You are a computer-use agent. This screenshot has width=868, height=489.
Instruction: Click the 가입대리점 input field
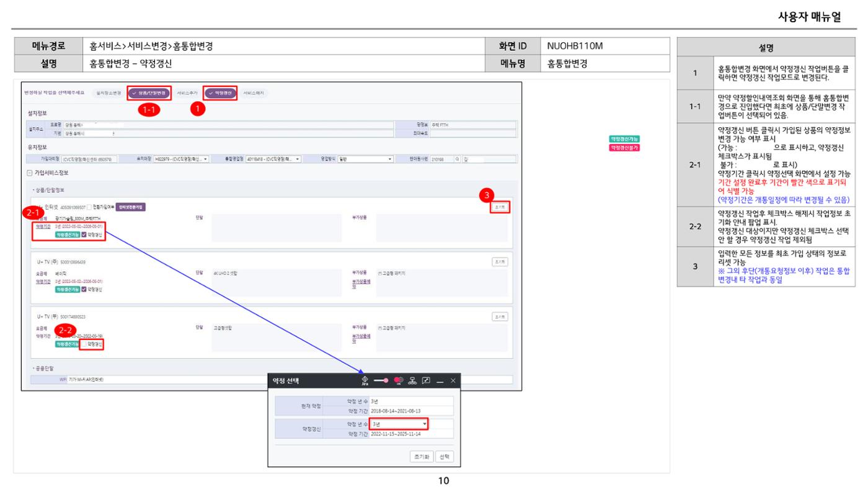89,159
